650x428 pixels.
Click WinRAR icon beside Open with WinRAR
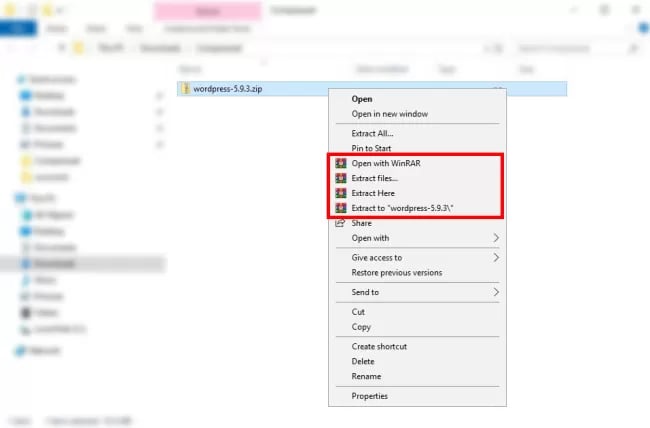point(341,163)
